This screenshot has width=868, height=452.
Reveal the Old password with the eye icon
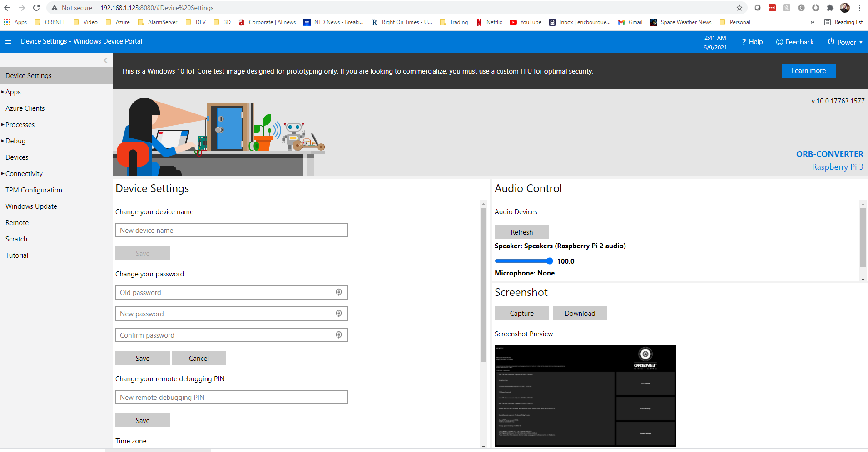(339, 292)
